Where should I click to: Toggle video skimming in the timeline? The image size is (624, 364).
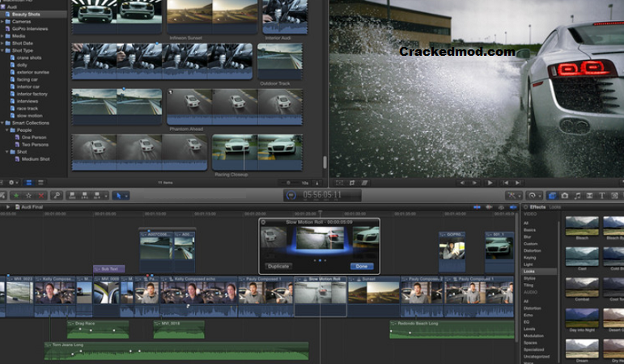(477, 207)
